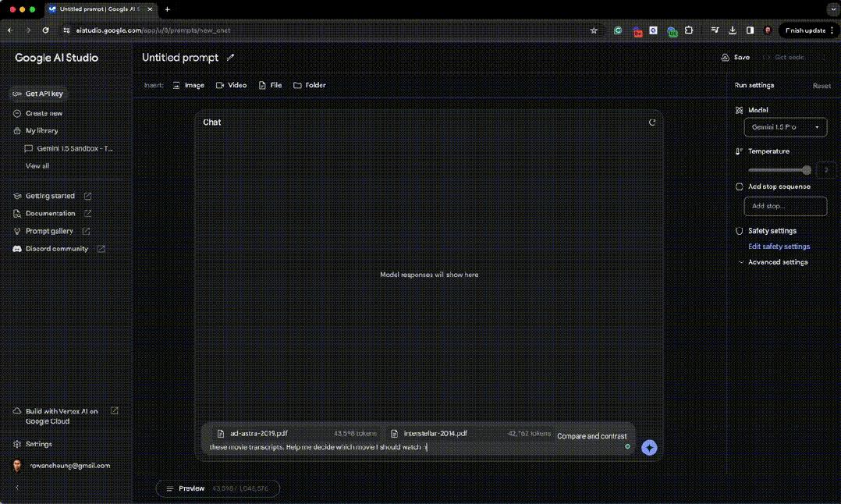The image size is (841, 504).
Task: Click the refresh icon in Chat header
Action: point(652,122)
